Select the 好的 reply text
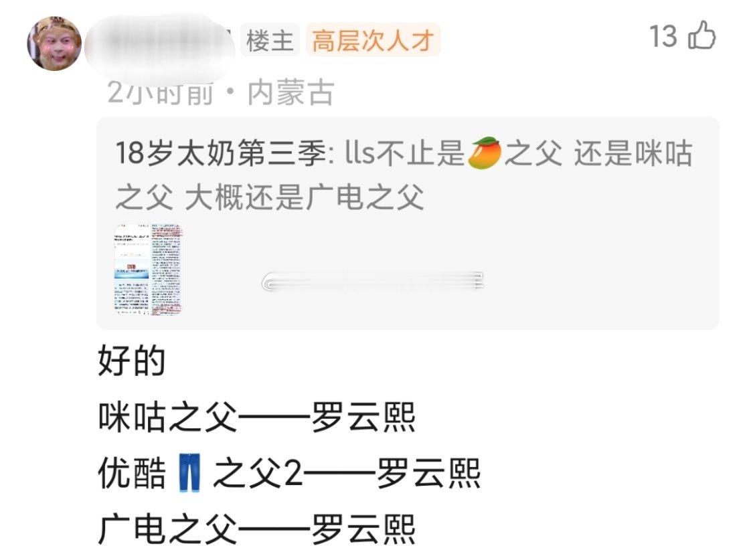The image size is (747, 560). (x=131, y=361)
